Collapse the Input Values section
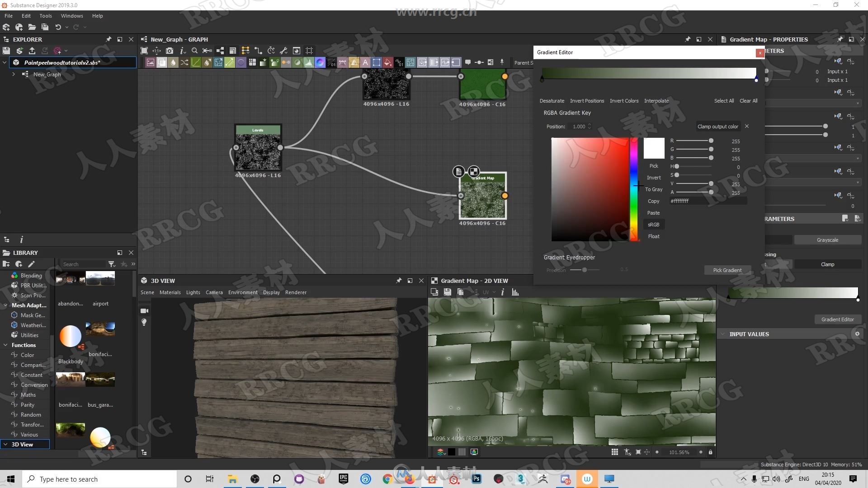 tap(723, 334)
